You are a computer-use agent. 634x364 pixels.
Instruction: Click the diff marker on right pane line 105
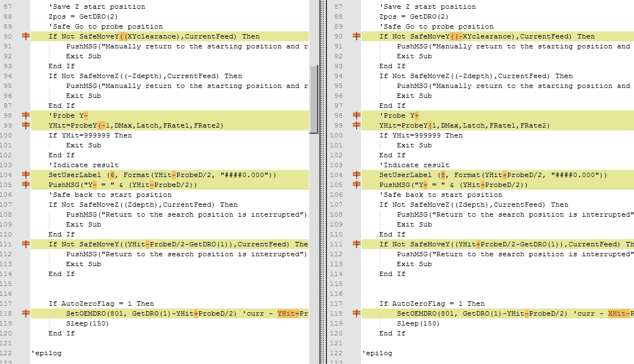(x=357, y=185)
